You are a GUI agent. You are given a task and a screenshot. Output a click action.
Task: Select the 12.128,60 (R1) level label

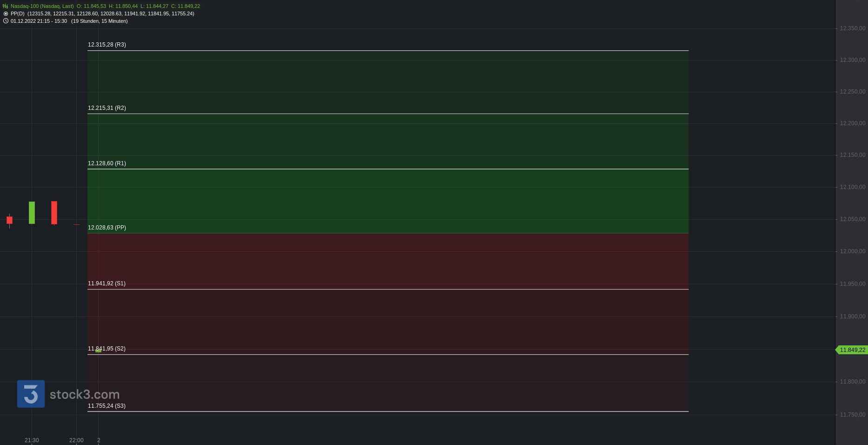[107, 163]
